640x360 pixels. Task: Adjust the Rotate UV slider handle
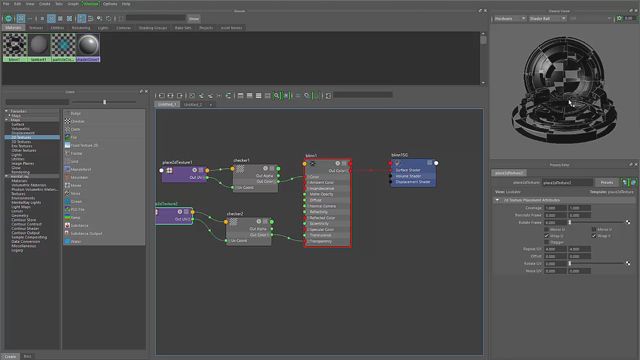(570, 264)
